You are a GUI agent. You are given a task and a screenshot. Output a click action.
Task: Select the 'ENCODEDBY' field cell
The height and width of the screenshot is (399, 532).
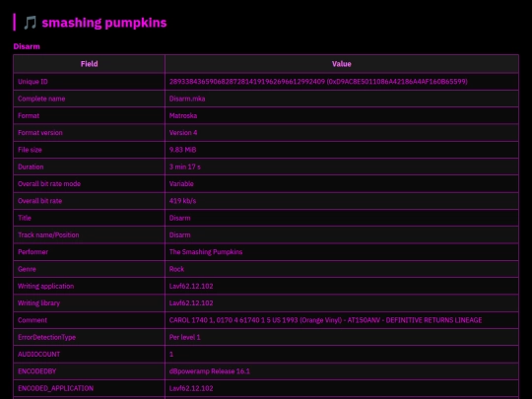coord(90,371)
